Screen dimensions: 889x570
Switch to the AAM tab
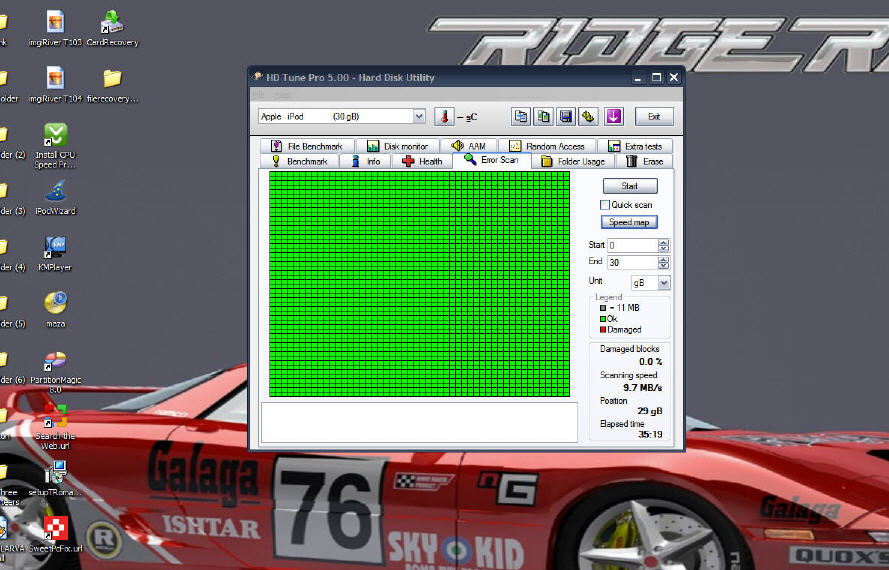(468, 146)
